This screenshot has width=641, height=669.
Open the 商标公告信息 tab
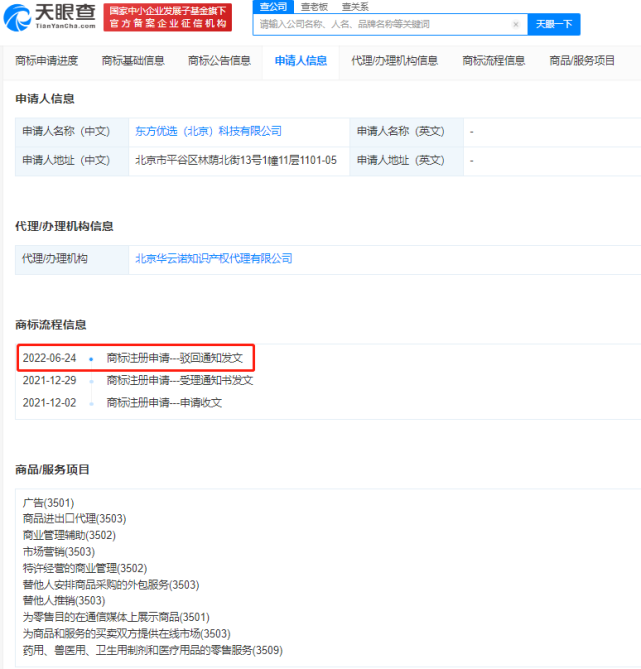219,61
